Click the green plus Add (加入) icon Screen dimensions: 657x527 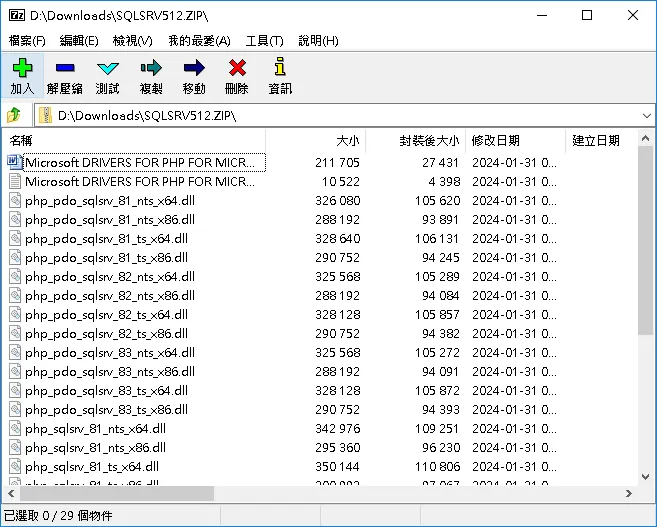(x=22, y=68)
